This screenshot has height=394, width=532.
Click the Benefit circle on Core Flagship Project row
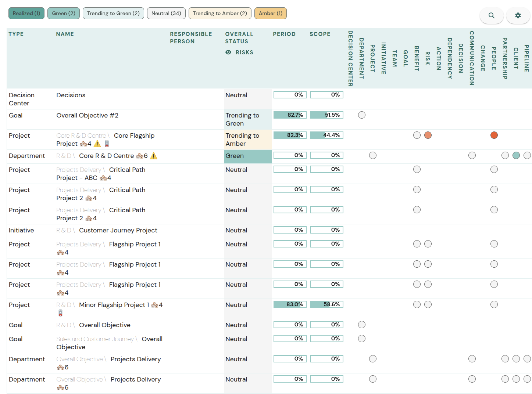pyautogui.click(x=417, y=135)
